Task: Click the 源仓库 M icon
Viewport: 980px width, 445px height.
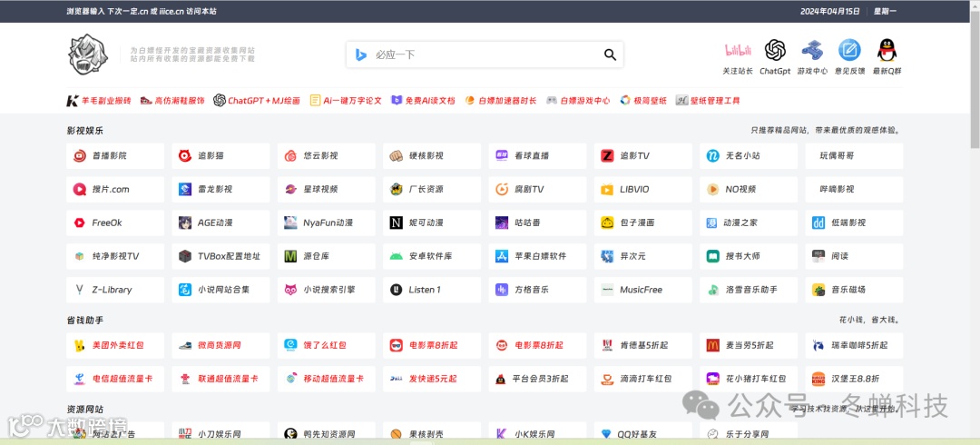Action: tap(290, 257)
